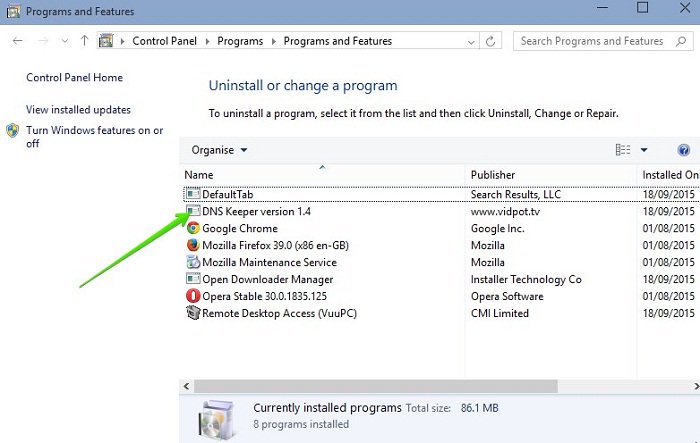Click the shield icon beside Windows features
Screen dimensions: 700x443
[13, 130]
